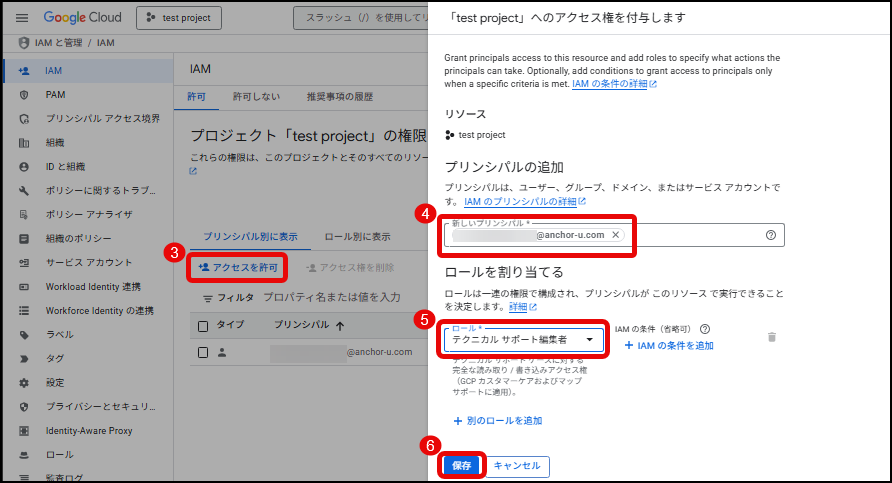Click the 保存 button

coord(461,465)
